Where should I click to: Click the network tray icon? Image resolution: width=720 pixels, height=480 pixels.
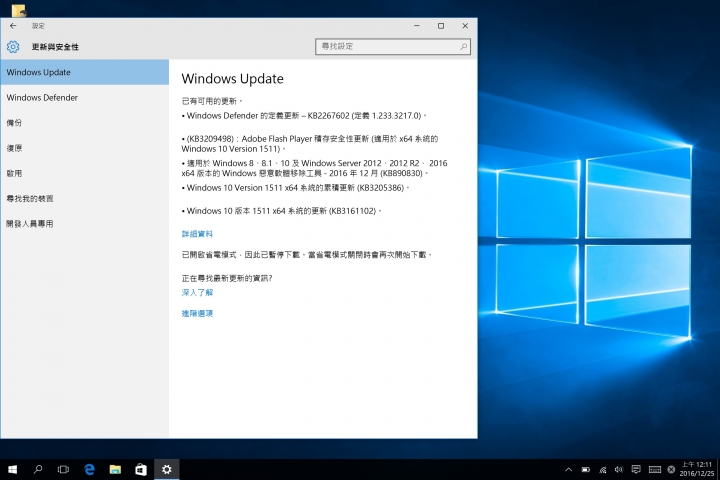(602, 469)
